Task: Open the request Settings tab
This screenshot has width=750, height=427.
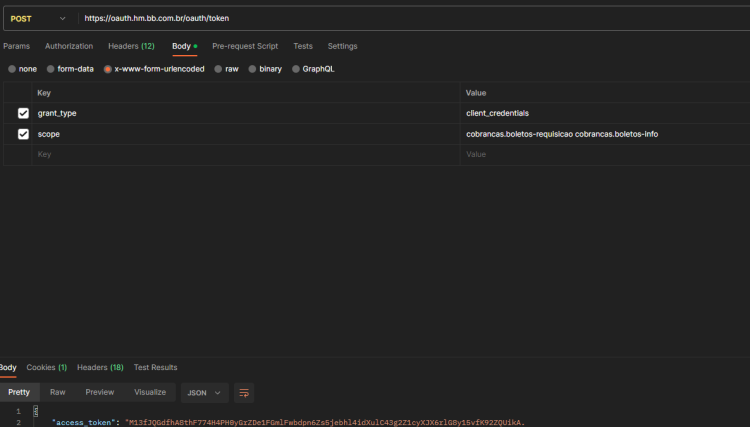Action: (342, 46)
